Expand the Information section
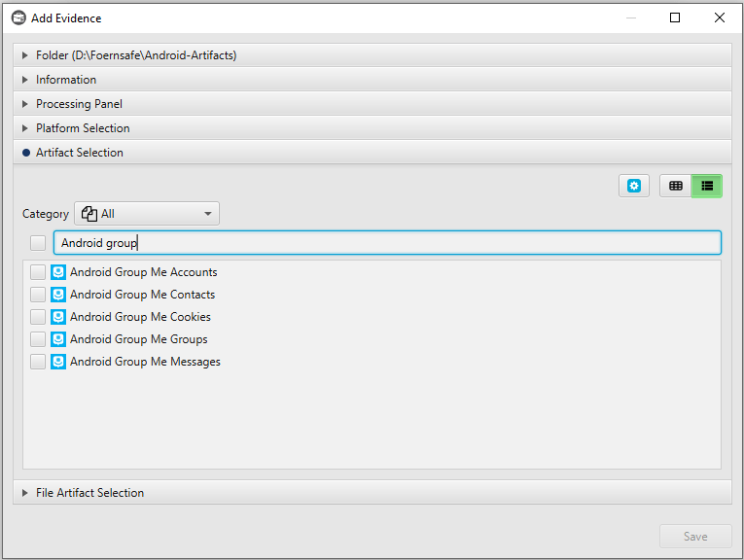744x560 pixels. (372, 79)
